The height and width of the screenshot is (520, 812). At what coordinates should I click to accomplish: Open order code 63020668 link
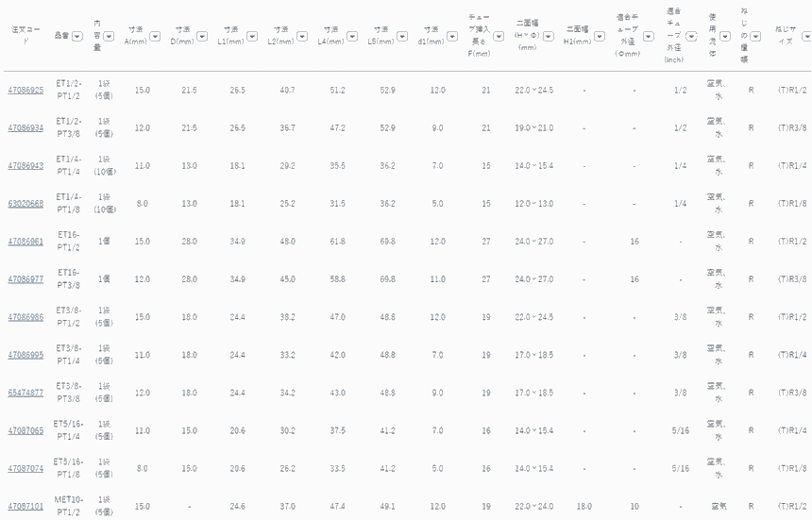point(25,203)
